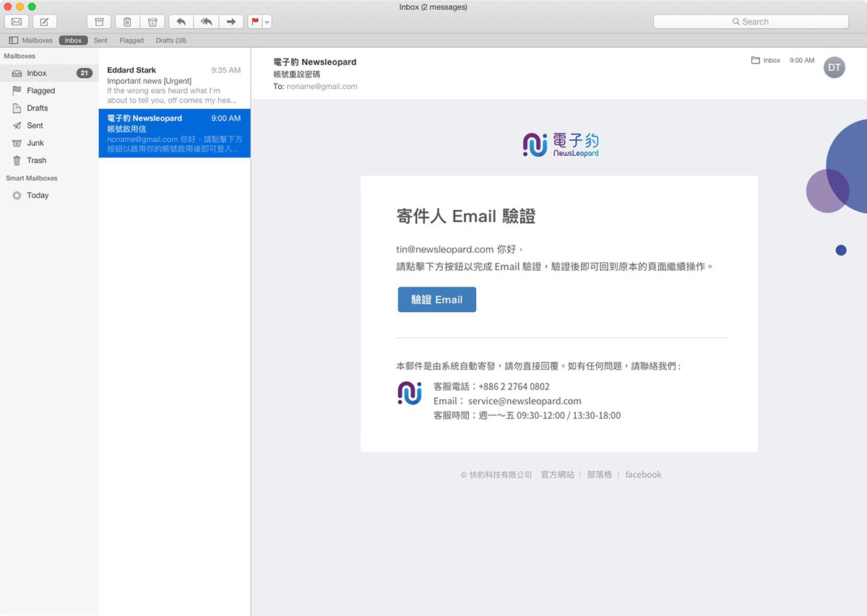Click the Flagged flag icon in sidebar
Viewport: 867px width, 616px height.
tap(17, 90)
